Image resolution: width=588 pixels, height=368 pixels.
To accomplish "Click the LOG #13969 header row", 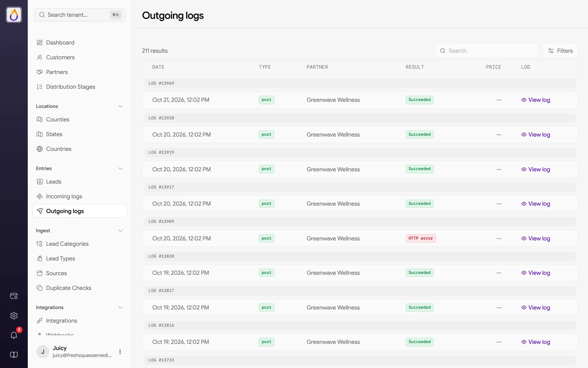I will [x=360, y=83].
